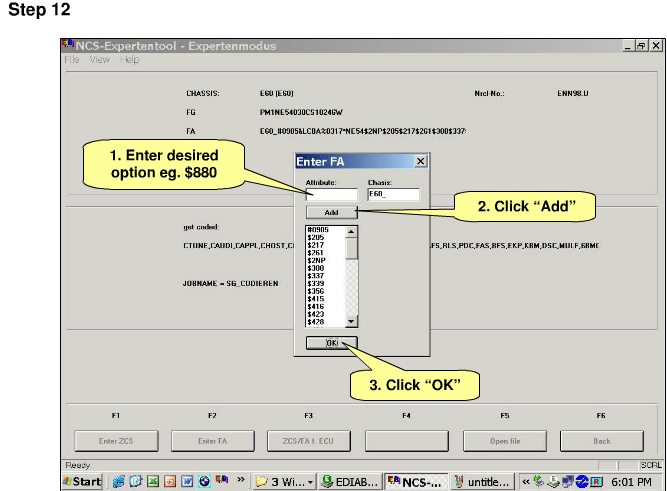667x491 pixels.
Task: Select $356 in the attribute list
Action: 316,291
